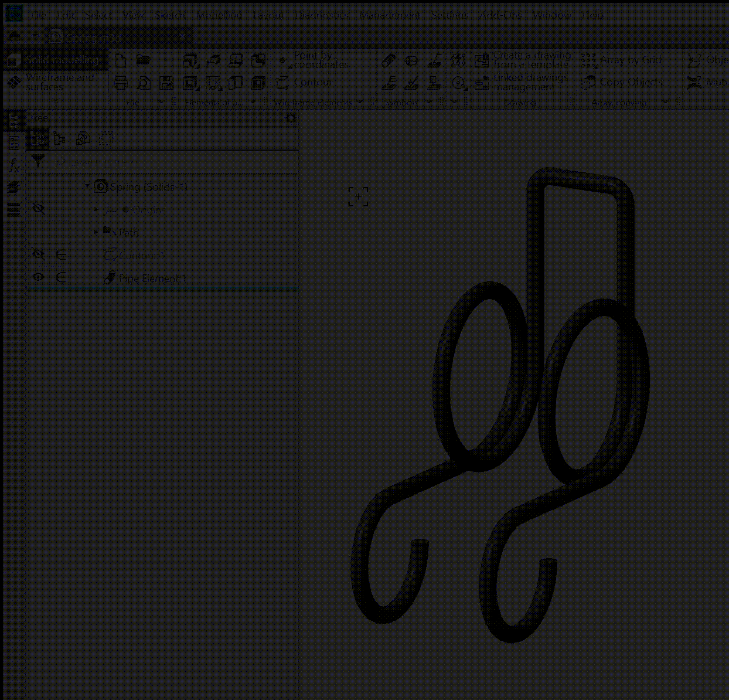The image size is (729, 700).
Task: Click the Print icon in File group
Action: pos(121,83)
